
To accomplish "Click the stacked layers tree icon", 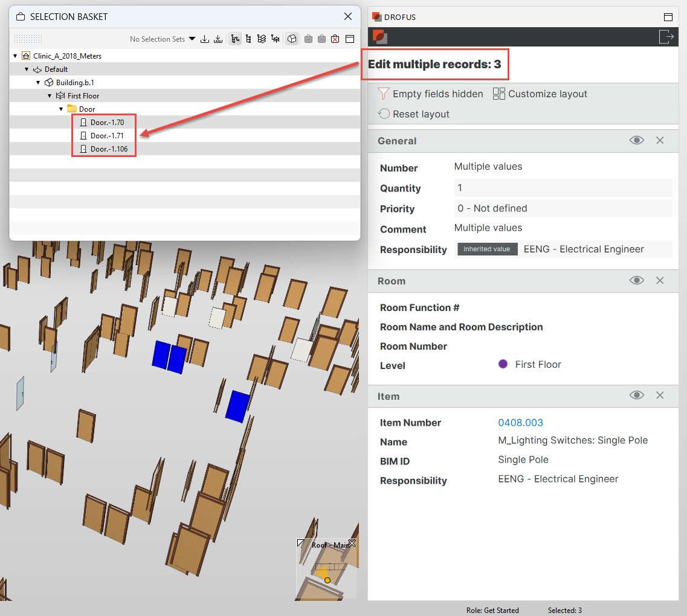I will [262, 39].
